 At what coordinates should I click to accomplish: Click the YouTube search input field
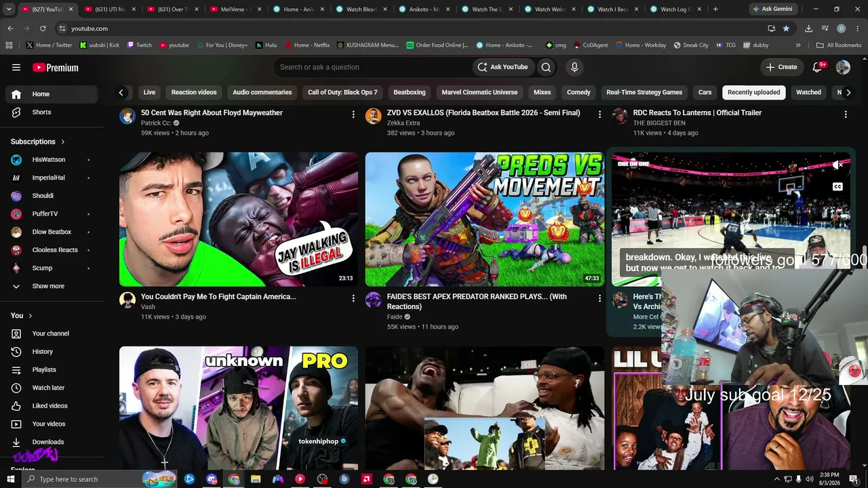pos(372,67)
